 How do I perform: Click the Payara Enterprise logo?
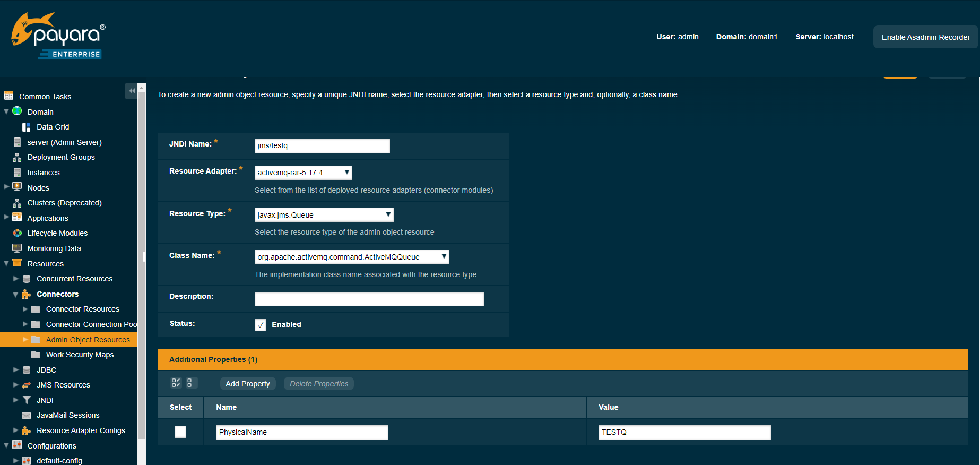[x=58, y=36]
